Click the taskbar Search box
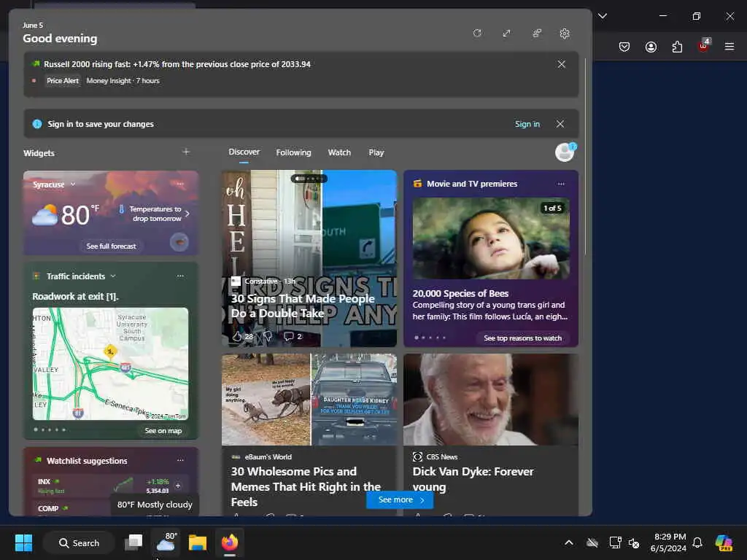Image resolution: width=747 pixels, height=560 pixels. [79, 542]
